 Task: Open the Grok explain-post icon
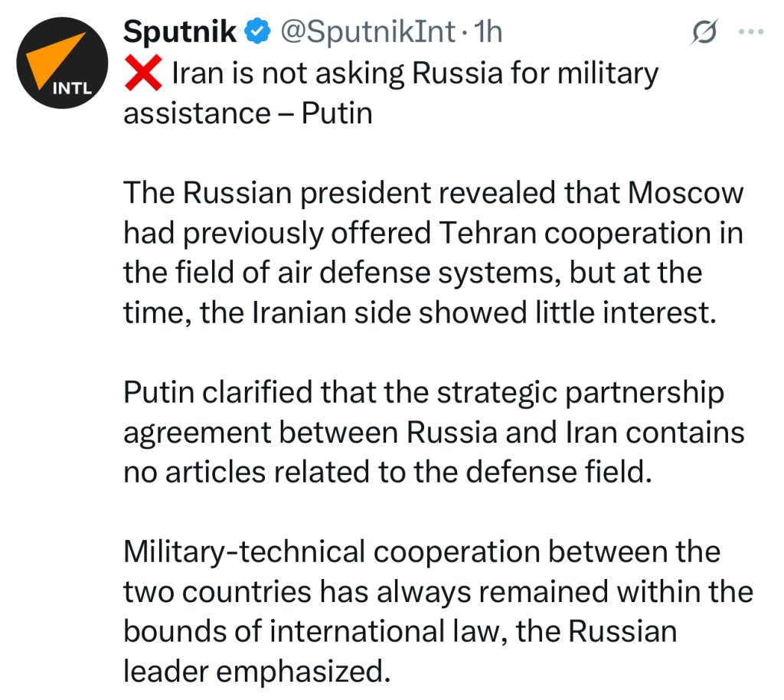(x=704, y=32)
